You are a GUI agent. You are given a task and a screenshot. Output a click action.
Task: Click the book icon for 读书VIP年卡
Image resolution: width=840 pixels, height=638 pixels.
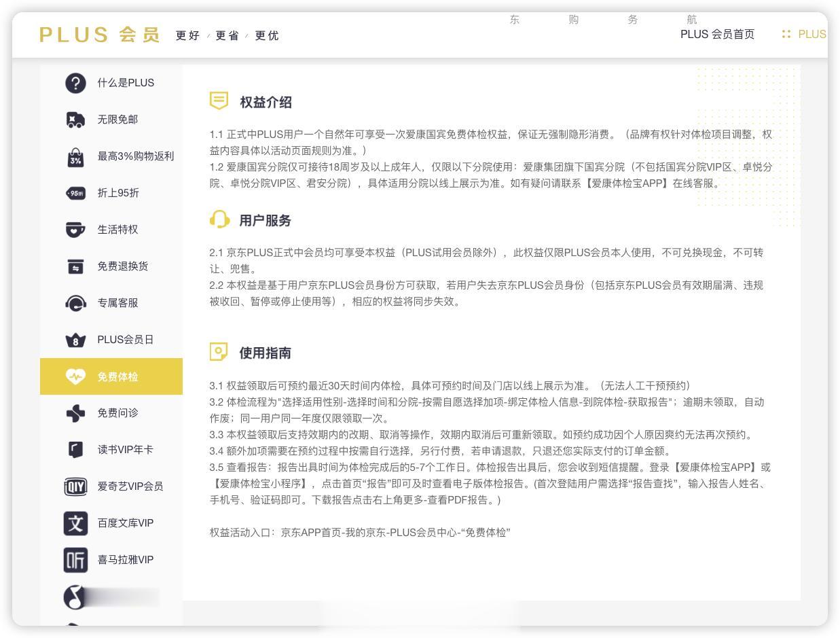(75, 450)
